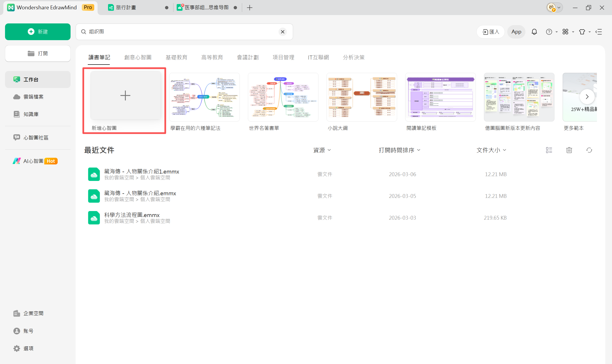
Task: Switch to the 旅行計畫 document tab
Action: pyautogui.click(x=126, y=8)
